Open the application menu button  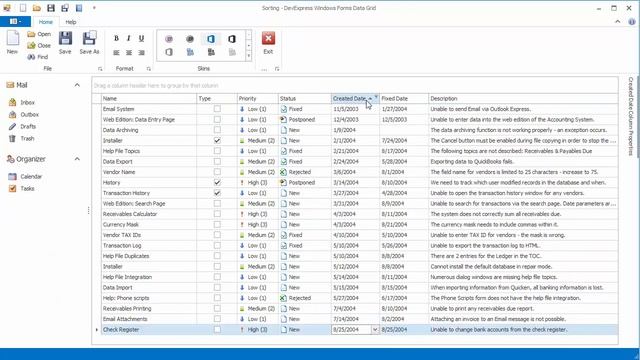pos(15,22)
